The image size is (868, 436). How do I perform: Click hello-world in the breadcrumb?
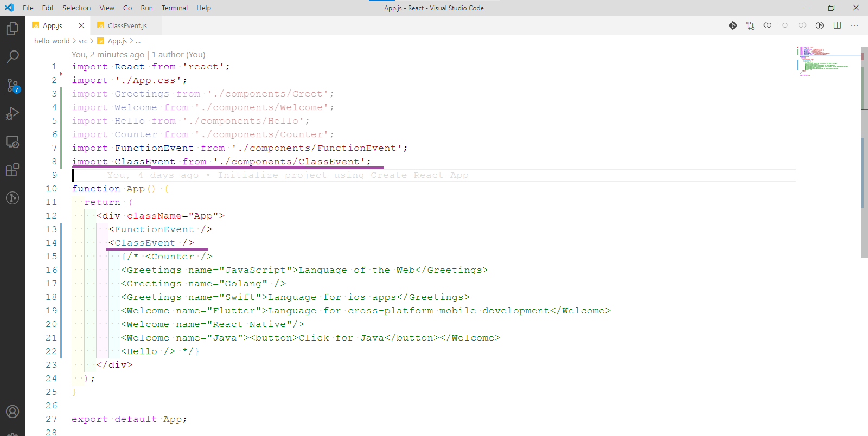(x=52, y=41)
